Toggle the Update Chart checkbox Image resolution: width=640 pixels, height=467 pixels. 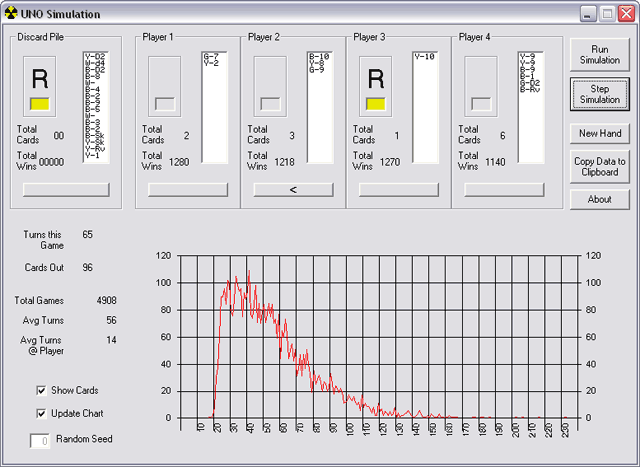tap(41, 414)
